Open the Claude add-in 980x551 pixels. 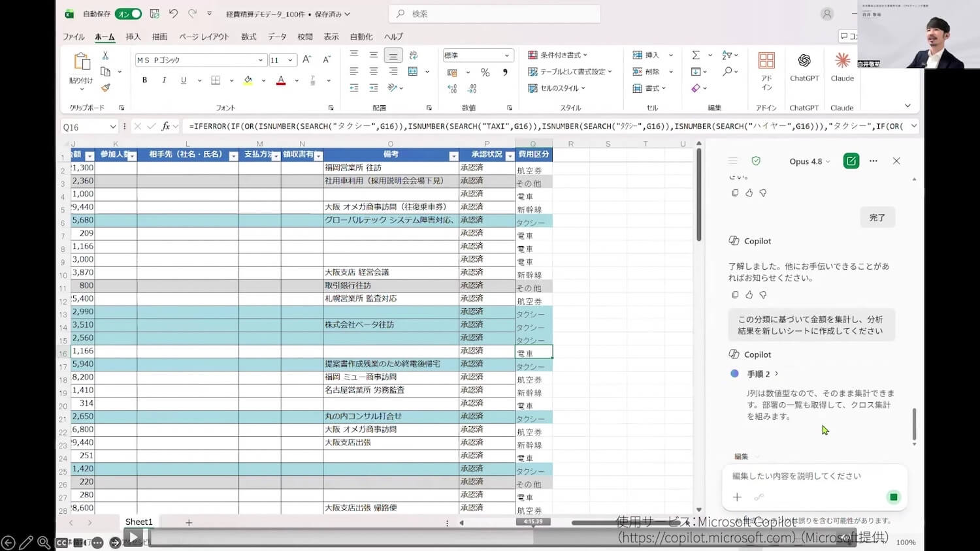[x=842, y=67]
